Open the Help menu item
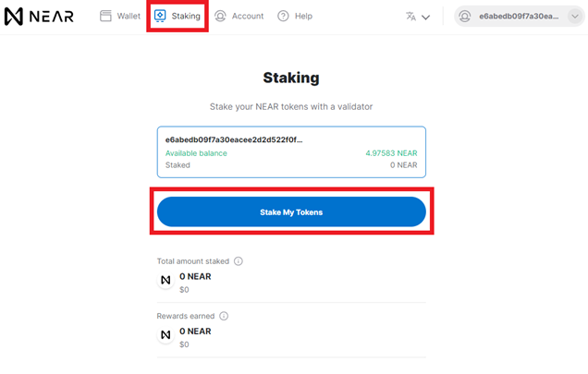588x374 pixels. tap(295, 16)
